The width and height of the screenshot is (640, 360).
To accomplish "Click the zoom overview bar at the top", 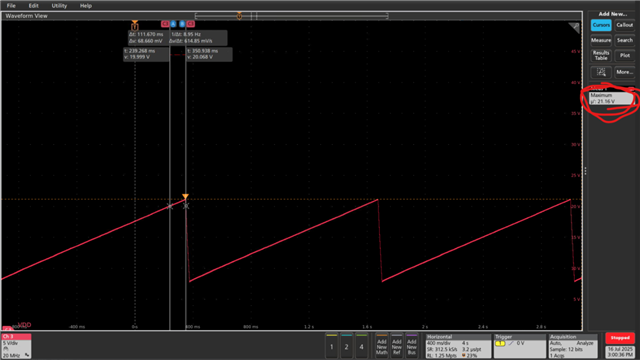I will (x=291, y=16).
